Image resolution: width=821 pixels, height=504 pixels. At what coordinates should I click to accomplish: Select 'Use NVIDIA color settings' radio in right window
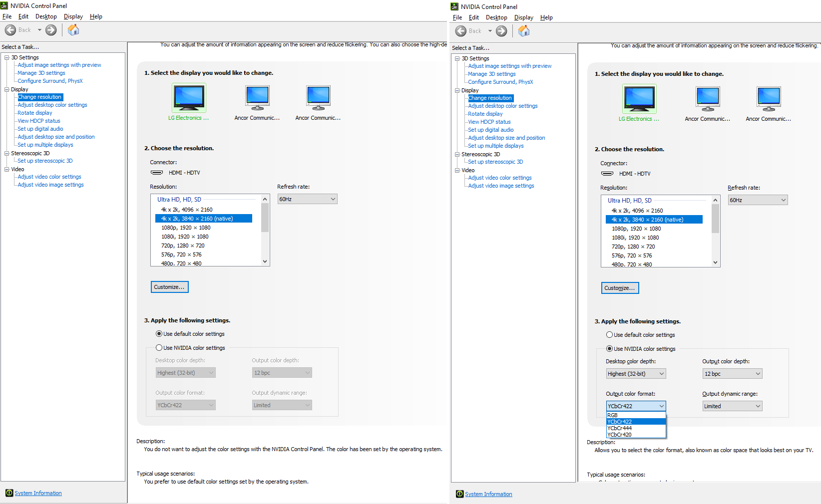(610, 349)
